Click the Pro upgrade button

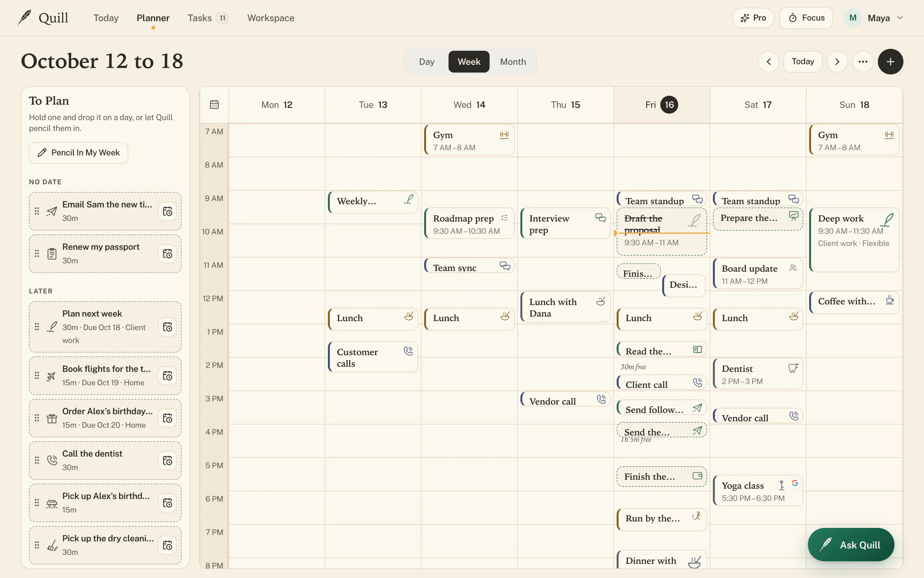click(x=753, y=18)
